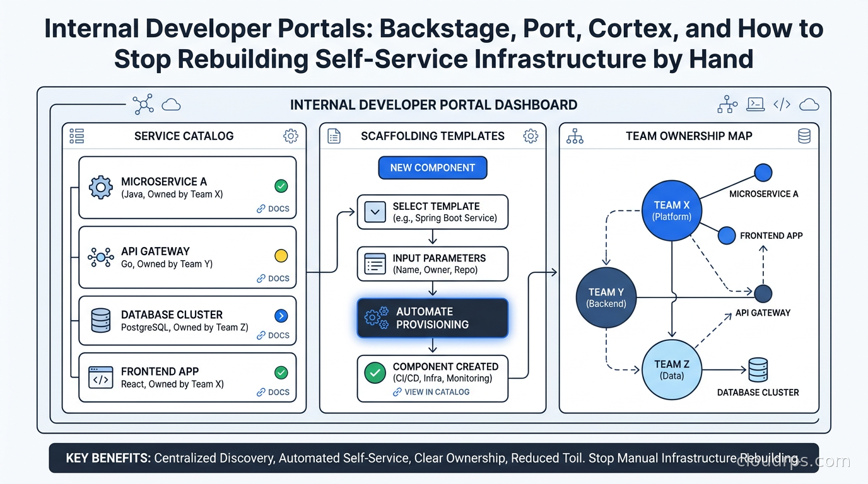This screenshot has height=484, width=868.
Task: Click the Service Catalog panel title
Action: click(x=184, y=135)
